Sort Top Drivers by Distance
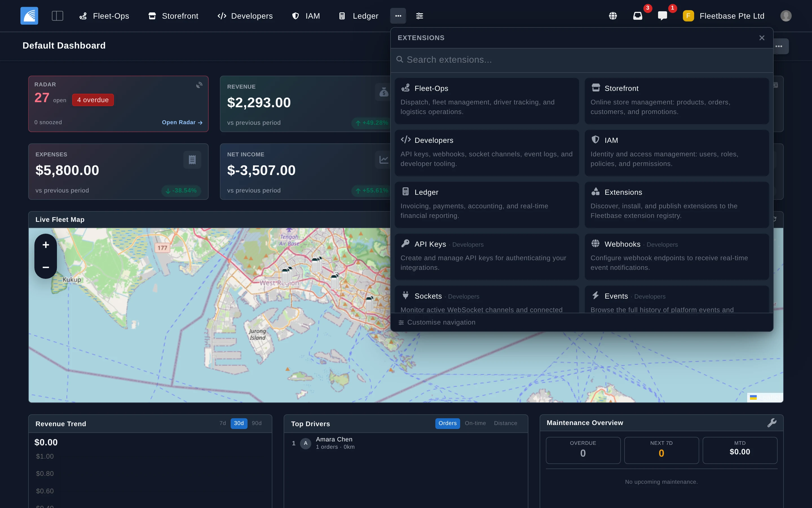Viewport: 812px width, 508px height. (x=505, y=423)
